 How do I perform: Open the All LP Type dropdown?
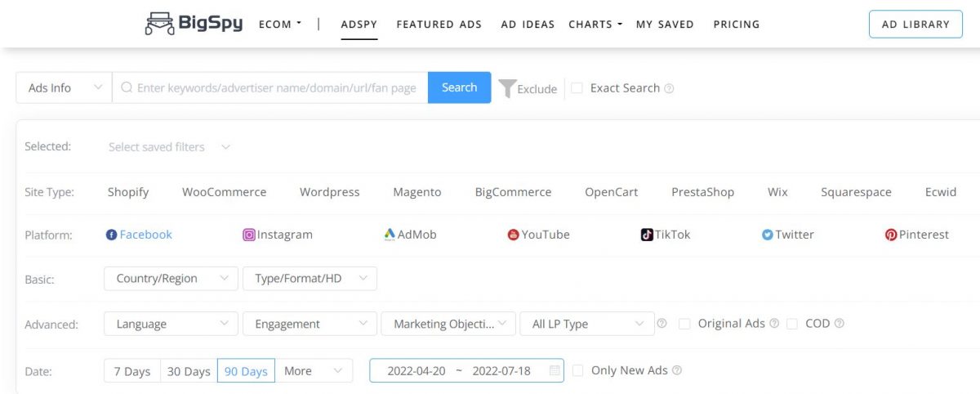pyautogui.click(x=587, y=324)
